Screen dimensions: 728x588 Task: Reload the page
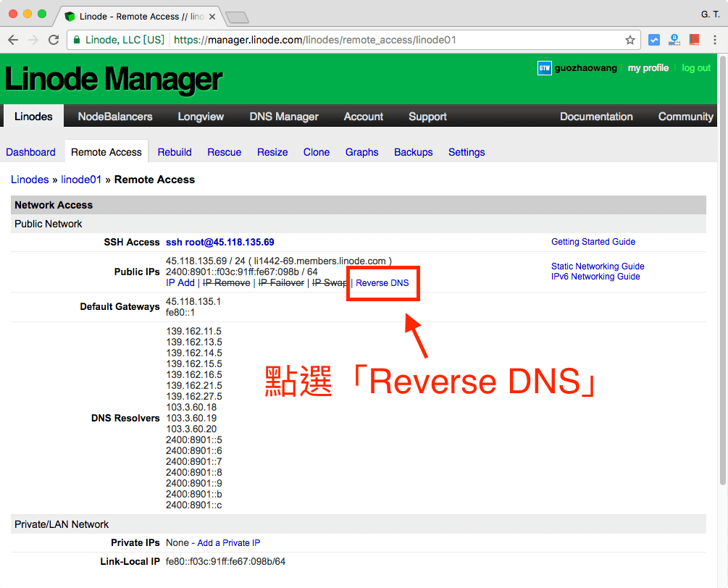(53, 40)
